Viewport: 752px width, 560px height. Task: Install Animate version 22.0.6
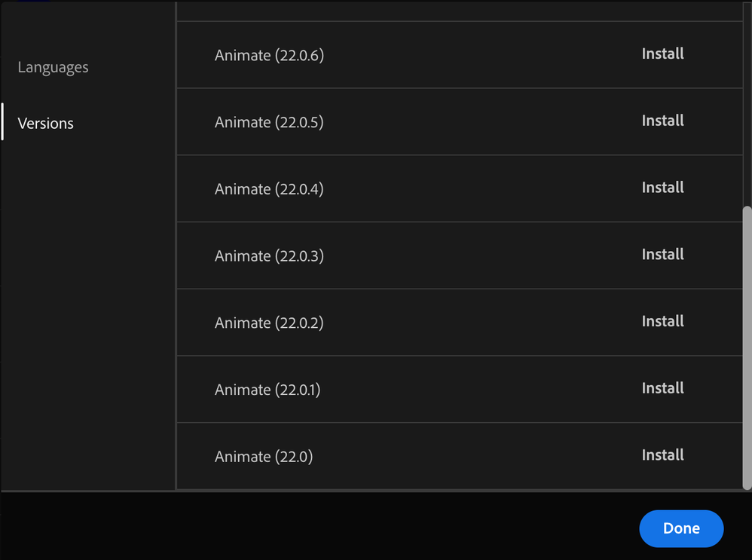(x=662, y=54)
